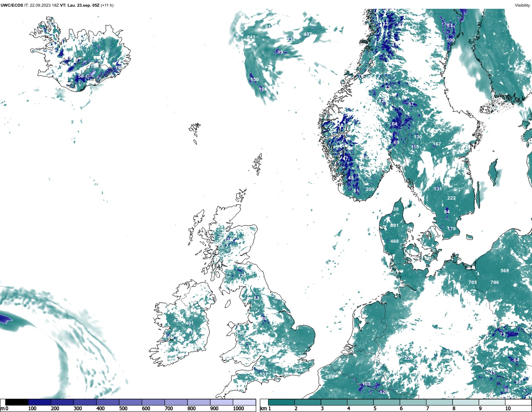This screenshot has height=412, width=532.
Task: Pick the 5–6 km legend color segment
Action: (387, 402)
